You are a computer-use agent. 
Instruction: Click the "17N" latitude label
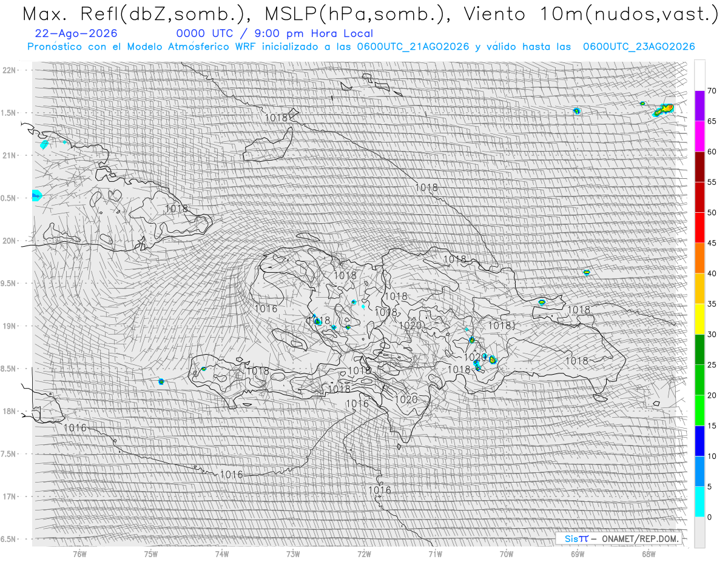tap(9, 497)
